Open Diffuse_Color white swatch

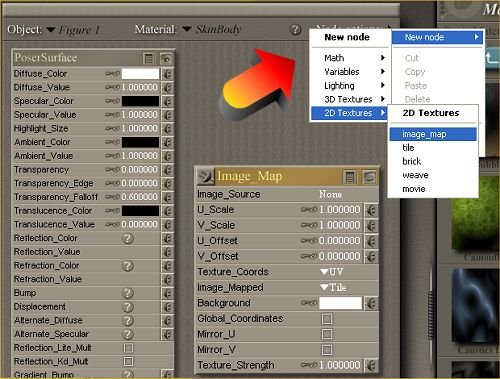(140, 74)
